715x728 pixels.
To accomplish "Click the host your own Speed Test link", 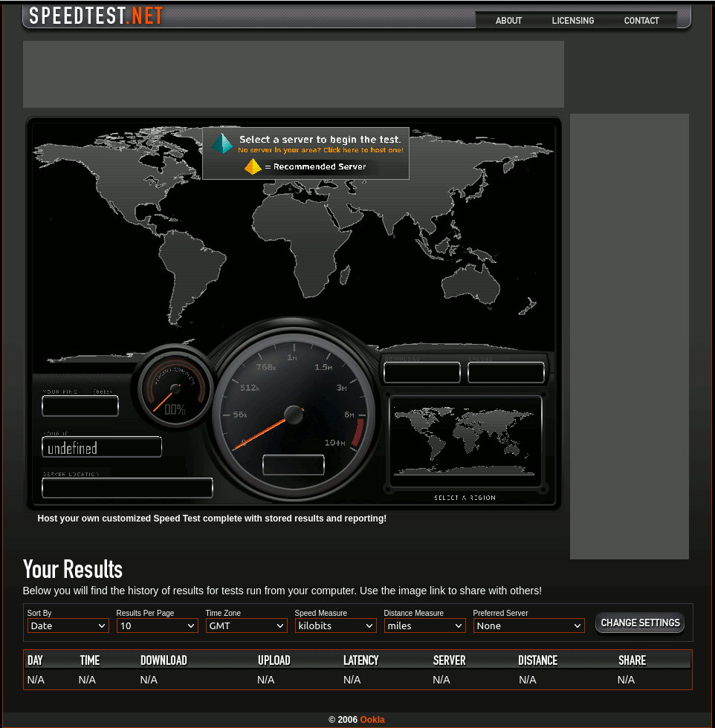I will [x=212, y=519].
